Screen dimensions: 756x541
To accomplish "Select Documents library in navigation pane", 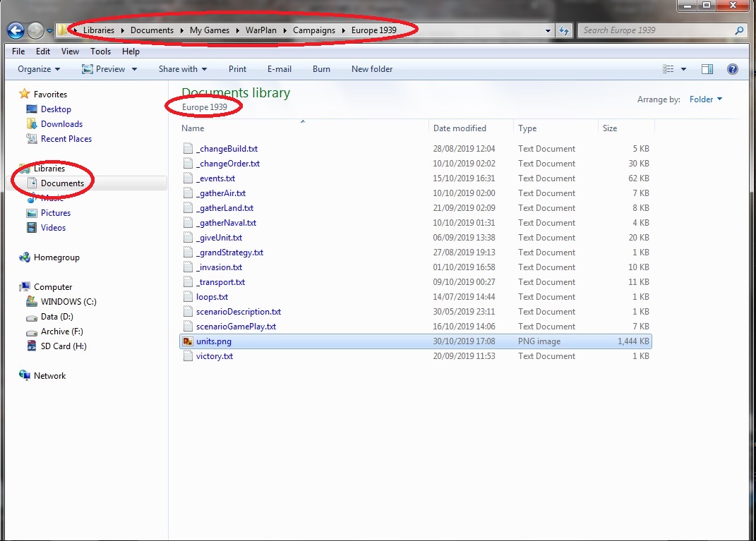I will pos(62,183).
